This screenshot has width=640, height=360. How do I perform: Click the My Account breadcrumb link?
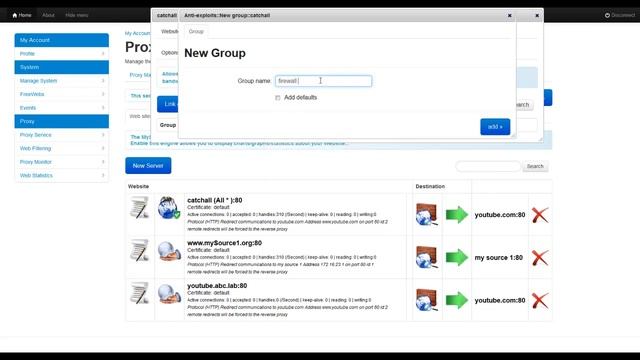click(x=138, y=33)
